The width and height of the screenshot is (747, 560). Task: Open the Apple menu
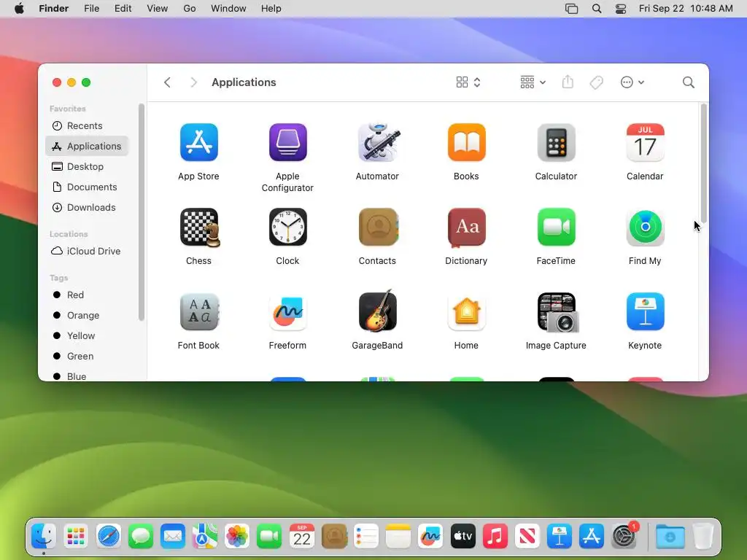pos(19,9)
